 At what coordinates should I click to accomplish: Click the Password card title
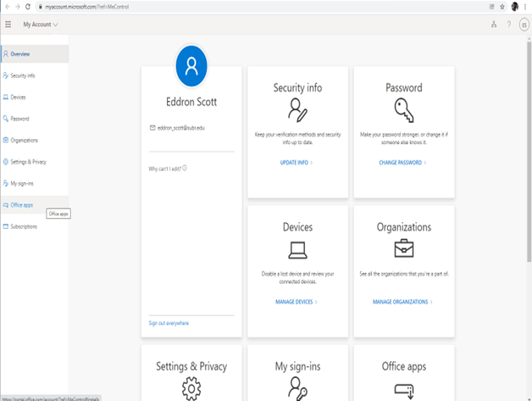coord(404,87)
